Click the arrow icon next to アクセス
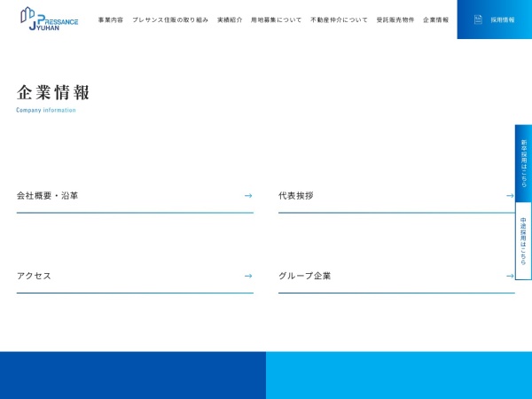The width and height of the screenshot is (532, 399). pyautogui.click(x=248, y=276)
